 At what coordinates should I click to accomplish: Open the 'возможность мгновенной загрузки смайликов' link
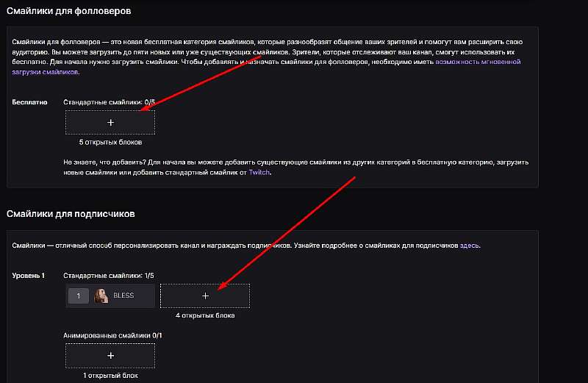click(478, 62)
